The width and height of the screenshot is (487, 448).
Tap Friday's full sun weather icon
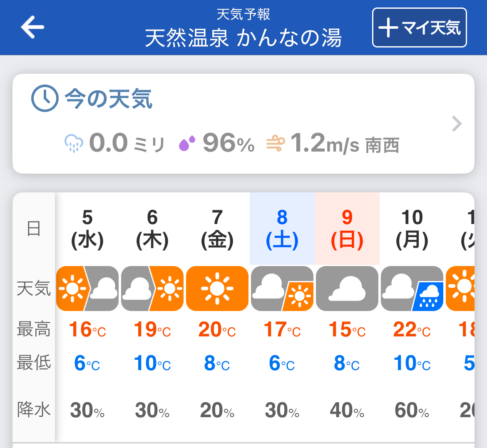click(217, 289)
